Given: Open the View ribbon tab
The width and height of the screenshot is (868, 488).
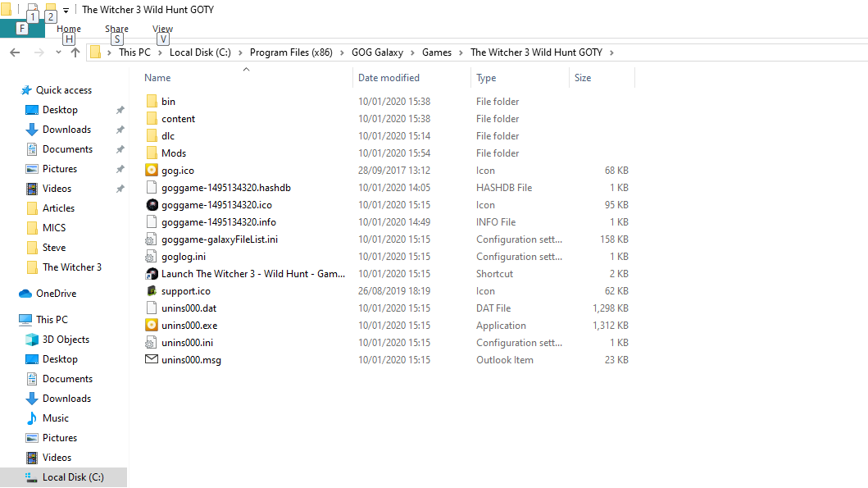Looking at the screenshot, I should [x=163, y=29].
